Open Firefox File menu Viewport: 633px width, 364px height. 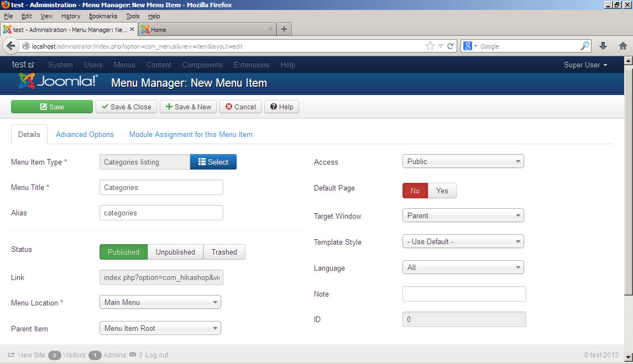tap(8, 16)
